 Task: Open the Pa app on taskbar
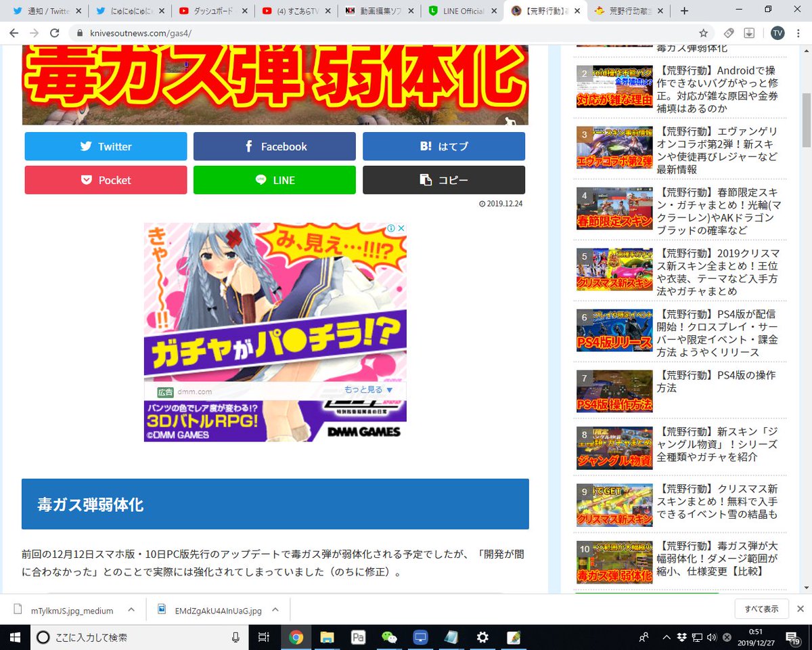tap(358, 637)
